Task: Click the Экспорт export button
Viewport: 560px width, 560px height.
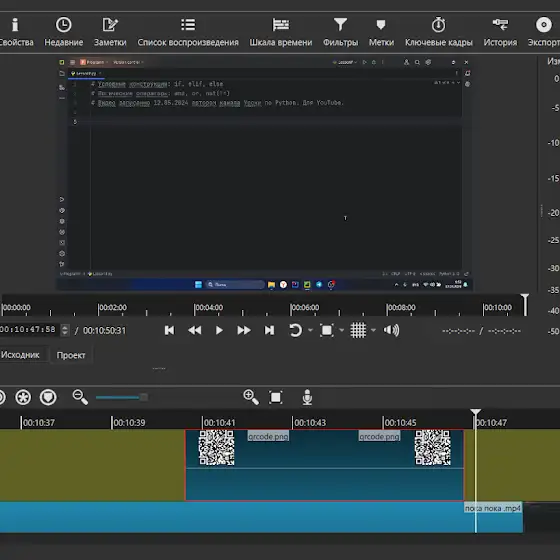Action: click(x=544, y=32)
